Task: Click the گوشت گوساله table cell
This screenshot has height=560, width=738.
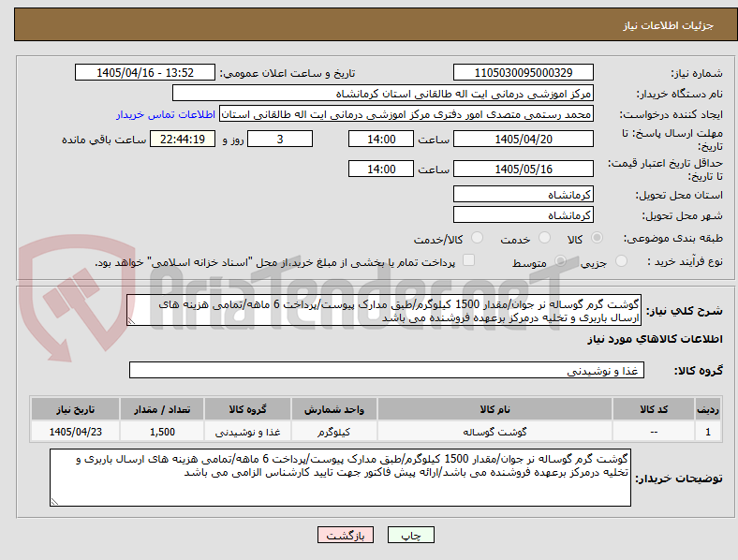Action: tap(494, 432)
